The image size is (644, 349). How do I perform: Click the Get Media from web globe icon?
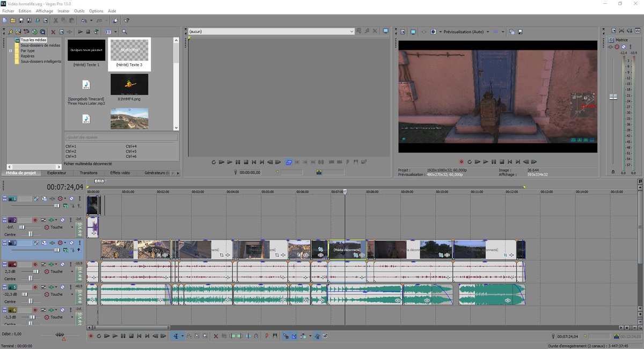[x=43, y=32]
